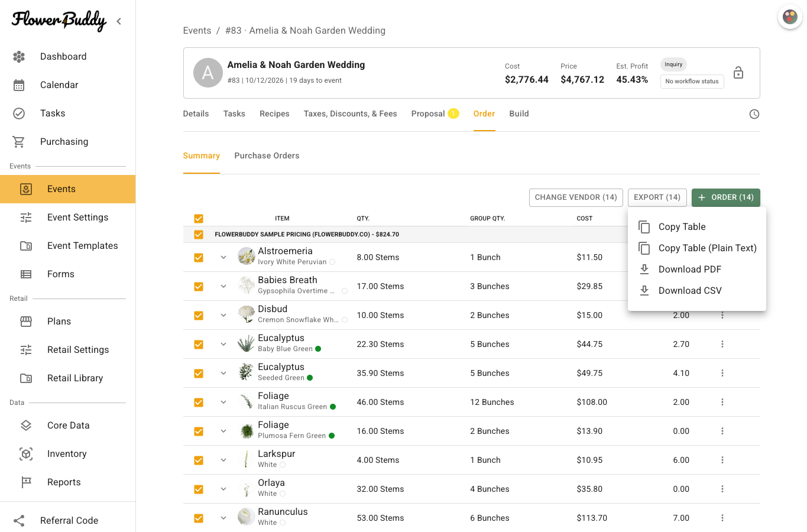
Task: Click the Export (14) button
Action: [657, 197]
